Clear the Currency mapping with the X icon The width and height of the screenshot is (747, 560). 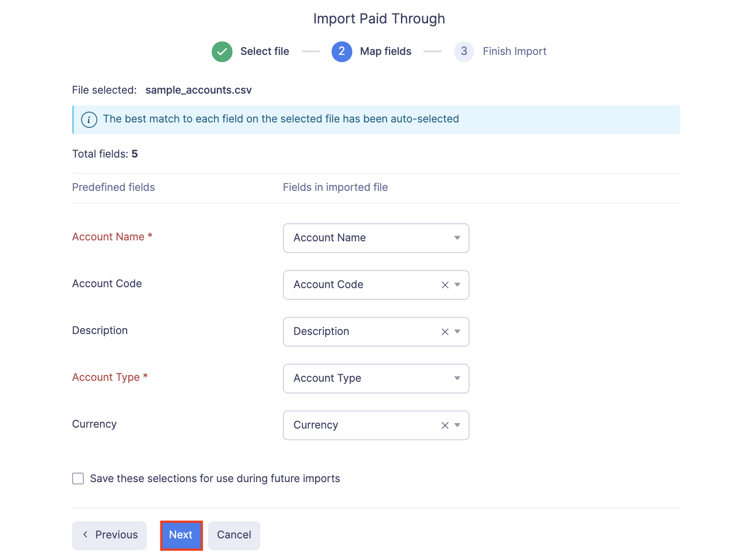click(x=444, y=425)
